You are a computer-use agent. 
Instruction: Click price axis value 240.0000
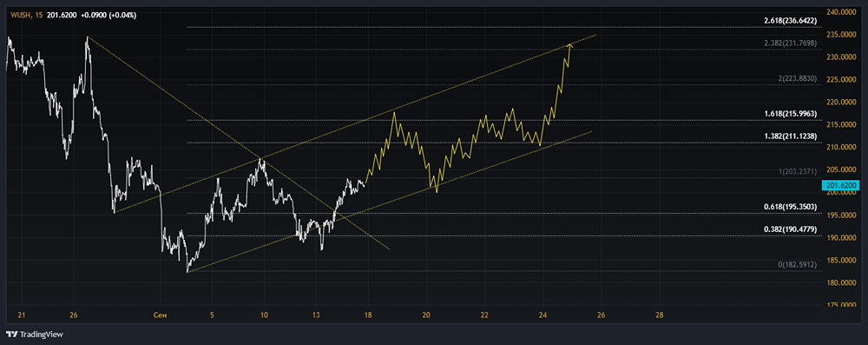(x=842, y=11)
